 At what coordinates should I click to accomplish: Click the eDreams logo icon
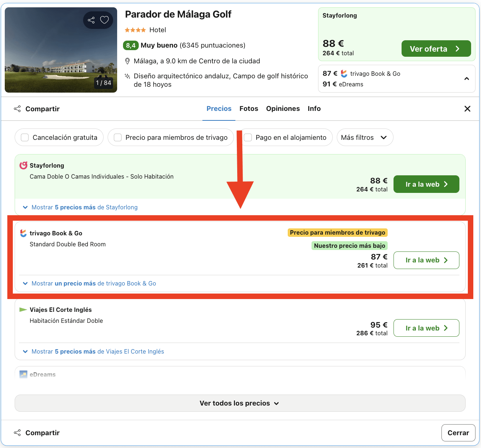[x=23, y=374]
